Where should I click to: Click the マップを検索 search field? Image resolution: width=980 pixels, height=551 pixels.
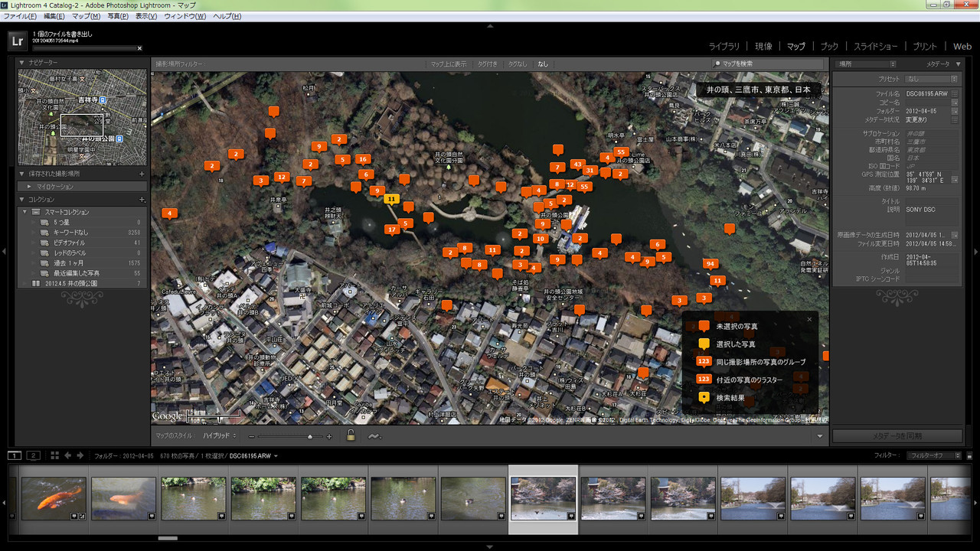click(768, 64)
